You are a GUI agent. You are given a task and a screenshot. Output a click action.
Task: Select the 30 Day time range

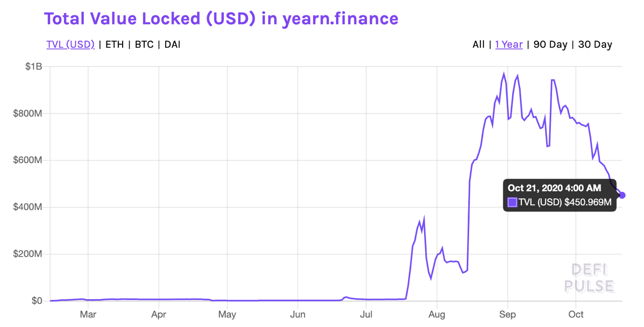(595, 45)
